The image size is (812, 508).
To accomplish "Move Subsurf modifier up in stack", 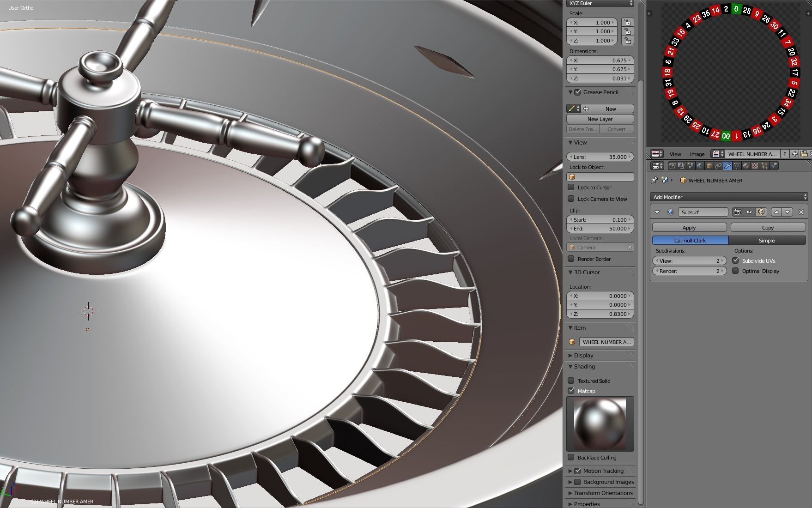I will (x=776, y=212).
